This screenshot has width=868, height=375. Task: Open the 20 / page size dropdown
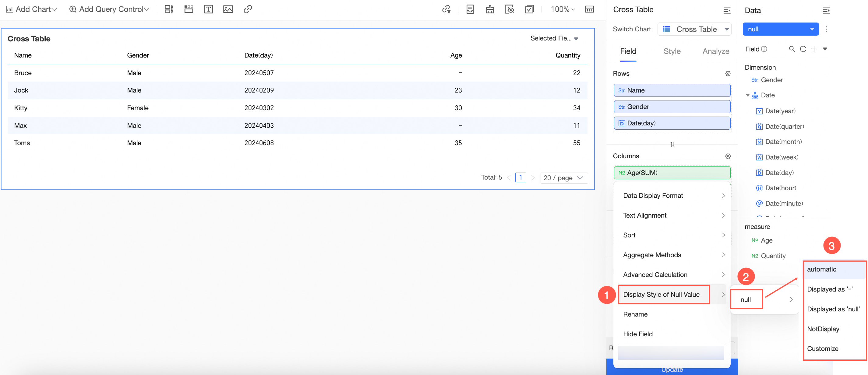[x=564, y=178]
